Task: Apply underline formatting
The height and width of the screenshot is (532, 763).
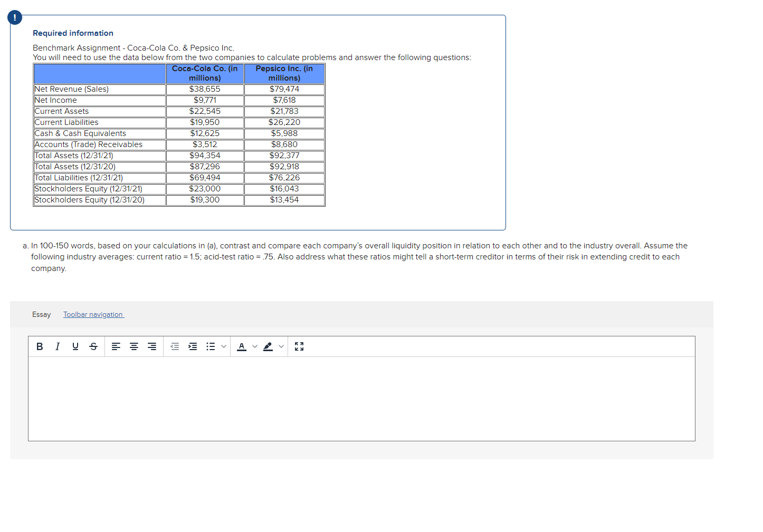Action: point(75,346)
